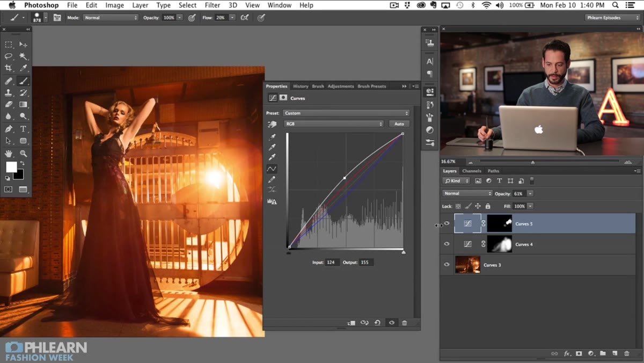Click the on-image adjustment hand tool in Curves
Viewport: 644px width, 363px height.
click(272, 124)
